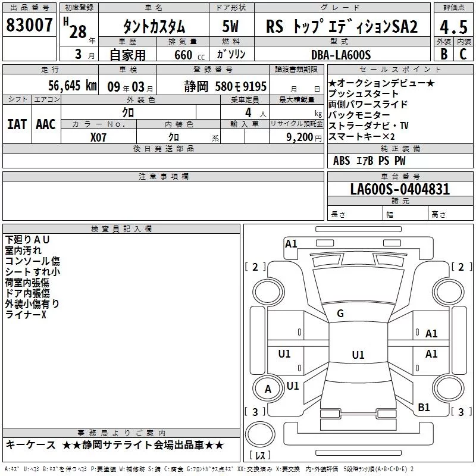Select model code DBA-LA600S
This screenshot has height=476, width=476.
[x=341, y=55]
